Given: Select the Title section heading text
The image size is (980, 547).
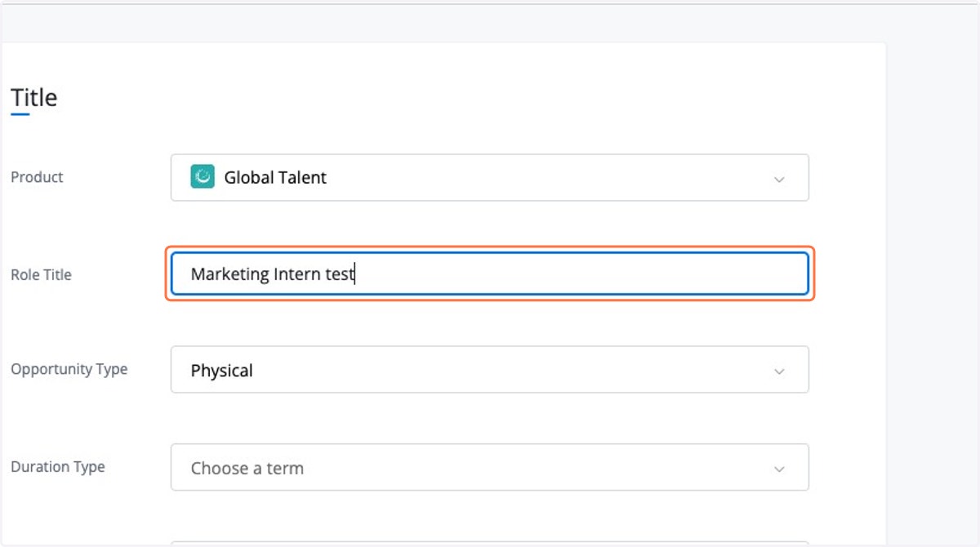Looking at the screenshot, I should click(34, 98).
